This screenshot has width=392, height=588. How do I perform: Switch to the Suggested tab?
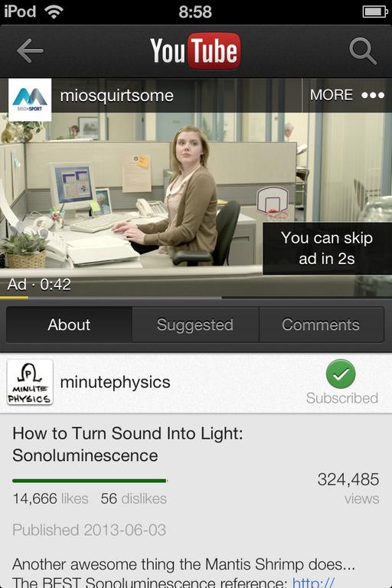pyautogui.click(x=195, y=325)
